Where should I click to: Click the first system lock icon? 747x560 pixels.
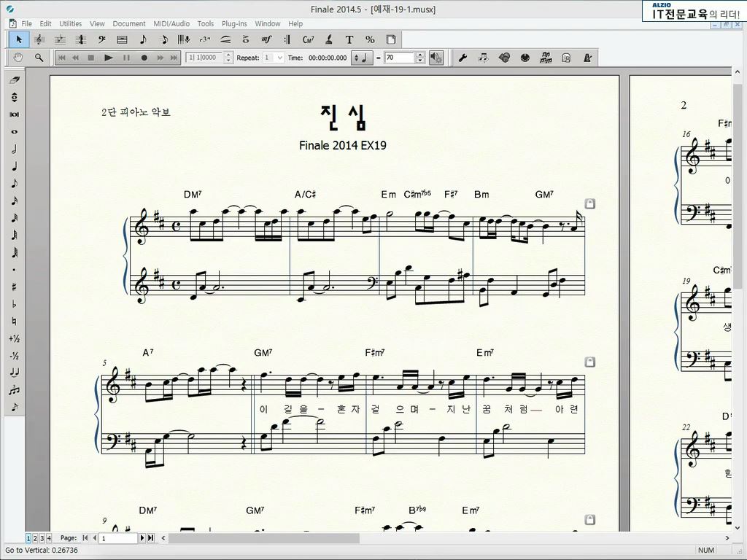pos(589,204)
